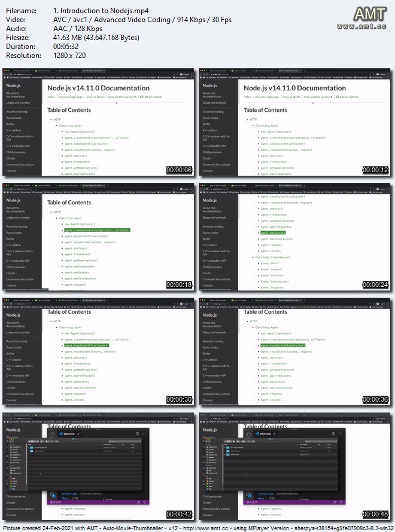The width and height of the screenshot is (395, 532).
Task: Open VS Code more actions ellipsis in 00:00:42 frame
Action: point(144,434)
